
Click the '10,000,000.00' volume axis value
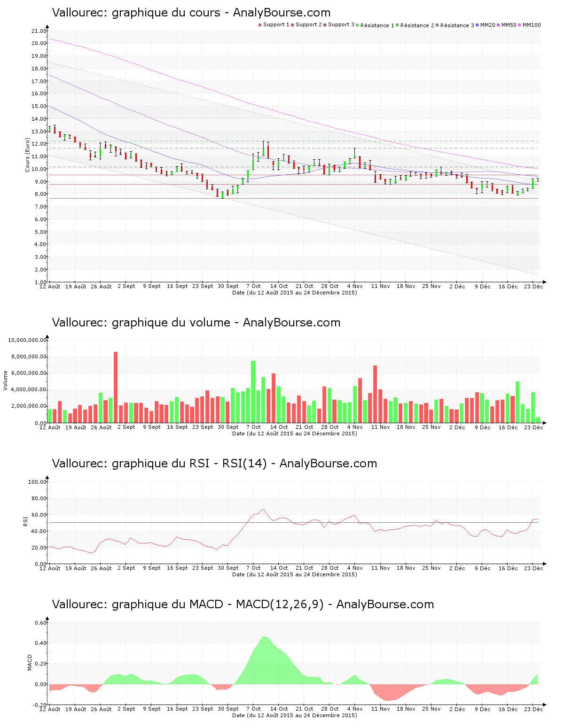[28, 340]
